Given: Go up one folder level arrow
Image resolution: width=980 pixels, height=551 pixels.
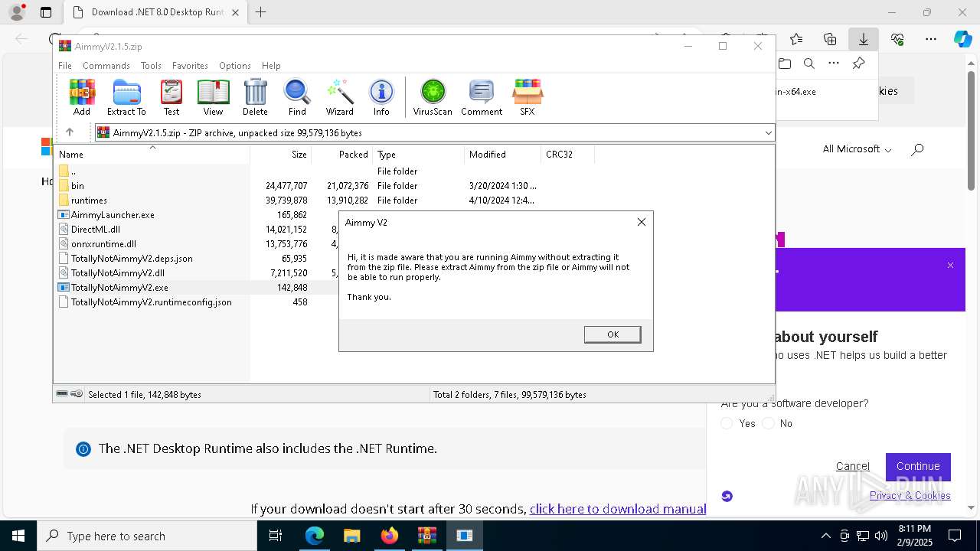Looking at the screenshot, I should 70,132.
